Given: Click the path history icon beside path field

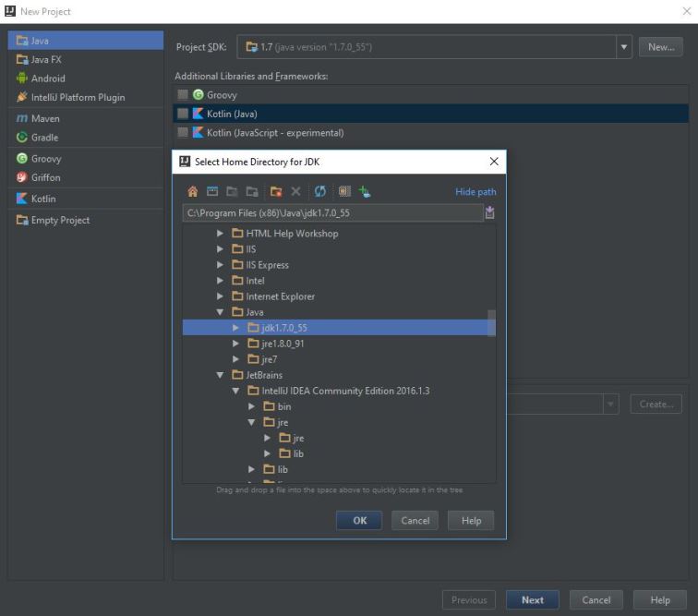Looking at the screenshot, I should pos(489,212).
